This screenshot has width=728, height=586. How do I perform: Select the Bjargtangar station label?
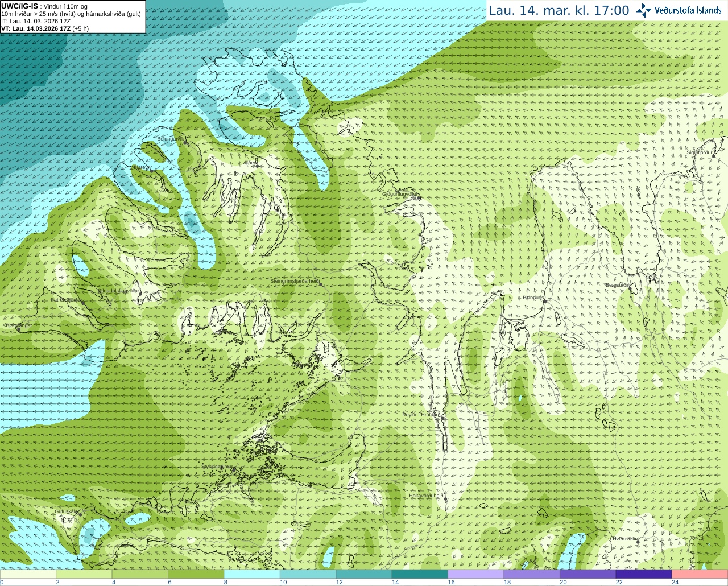(19, 325)
